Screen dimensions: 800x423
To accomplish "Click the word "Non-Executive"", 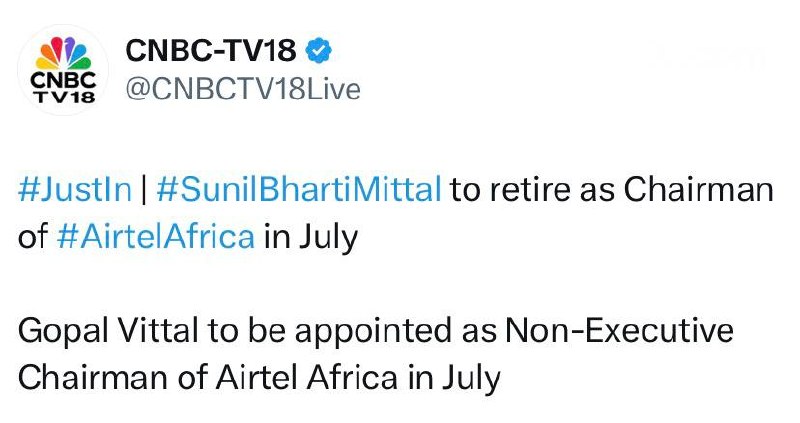I will pos(614,331).
